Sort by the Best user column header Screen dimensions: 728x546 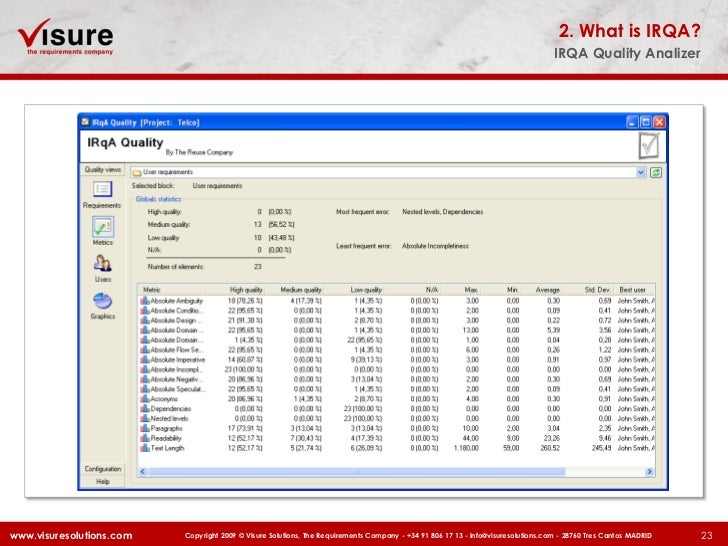pos(634,290)
